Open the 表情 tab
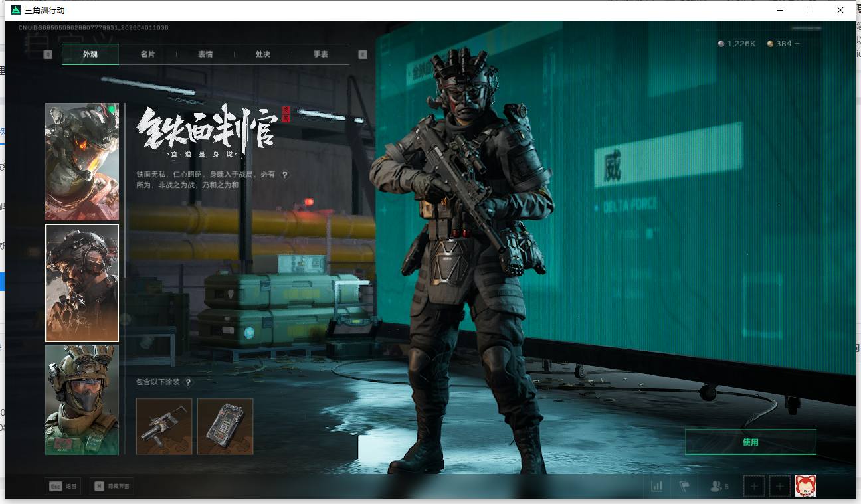This screenshot has width=861, height=504. 205,54
